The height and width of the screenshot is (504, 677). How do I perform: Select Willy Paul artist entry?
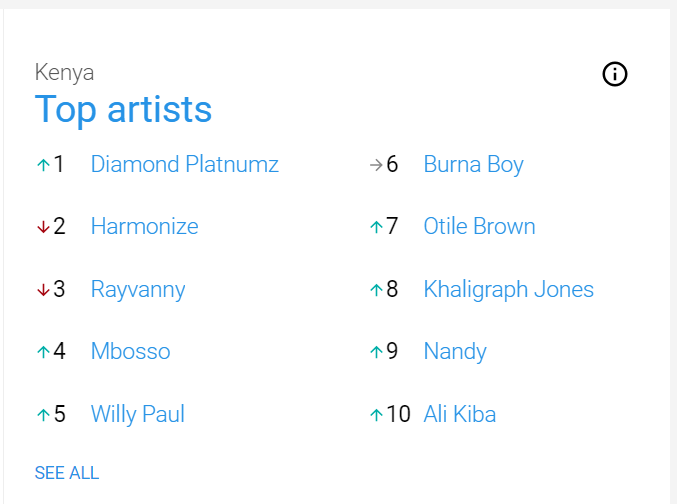(138, 414)
